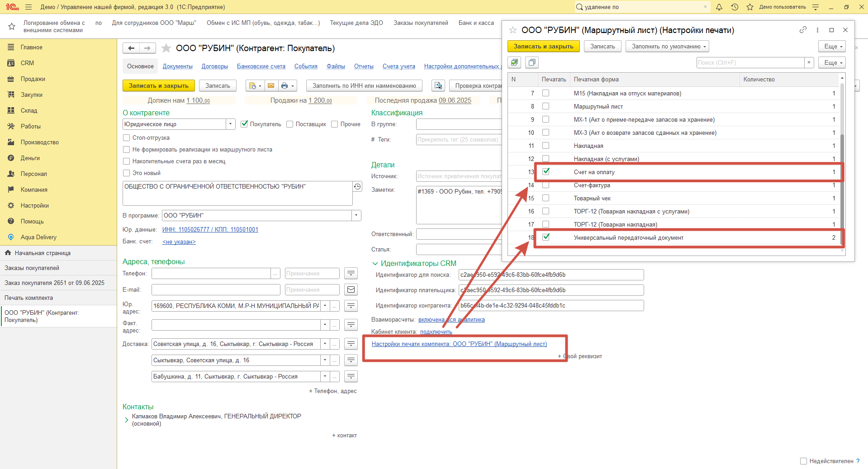Open Деньги section in sidebar
The width and height of the screenshot is (868, 469).
pyautogui.click(x=30, y=158)
